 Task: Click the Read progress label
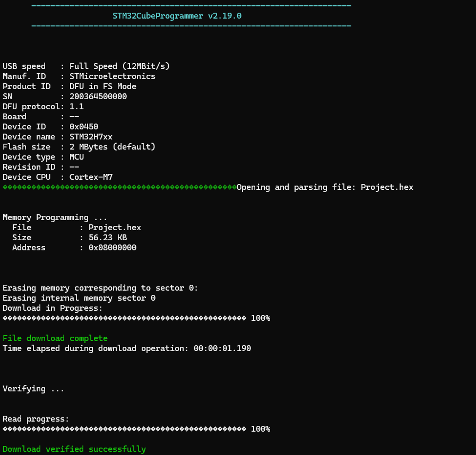pos(36,419)
